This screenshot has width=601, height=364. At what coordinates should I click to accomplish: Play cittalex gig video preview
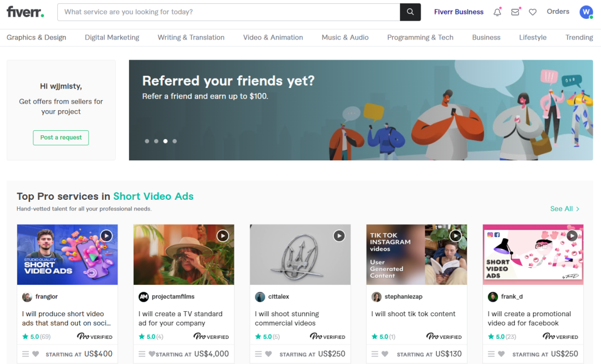[x=339, y=235]
